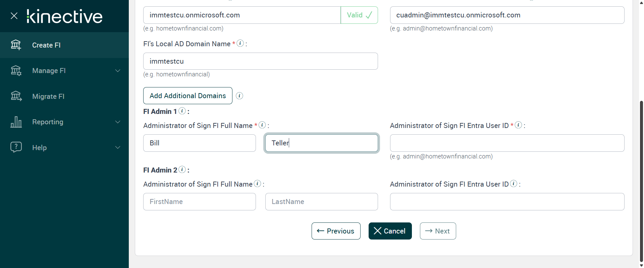Click info icon next to FI Admin 2
This screenshot has width=644, height=268.
click(x=182, y=170)
